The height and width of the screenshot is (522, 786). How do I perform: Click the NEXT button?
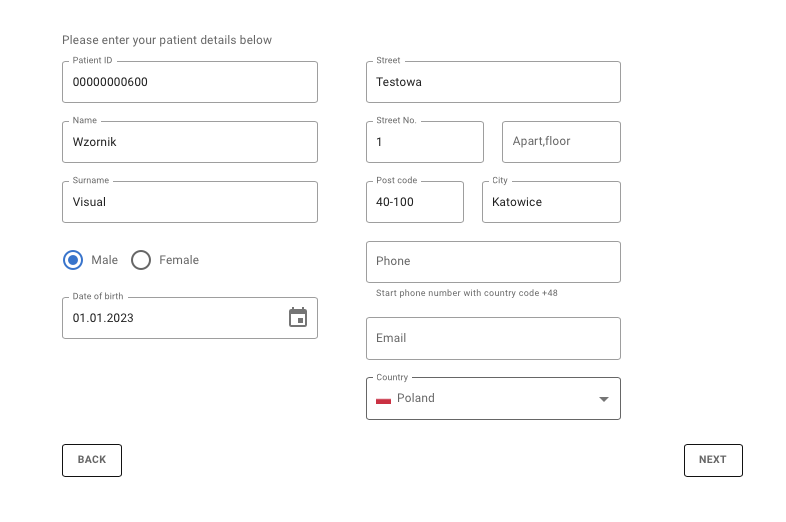[x=713, y=460]
